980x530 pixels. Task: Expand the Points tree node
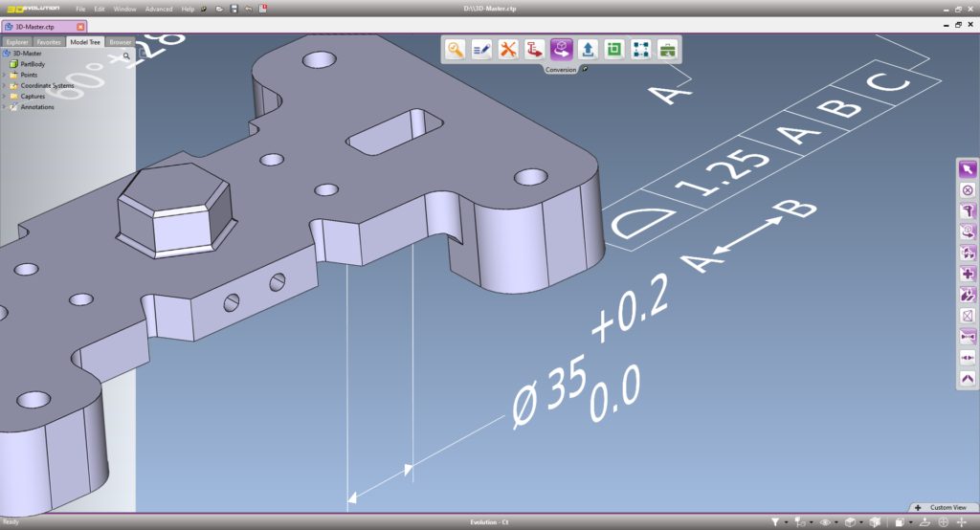[5, 75]
